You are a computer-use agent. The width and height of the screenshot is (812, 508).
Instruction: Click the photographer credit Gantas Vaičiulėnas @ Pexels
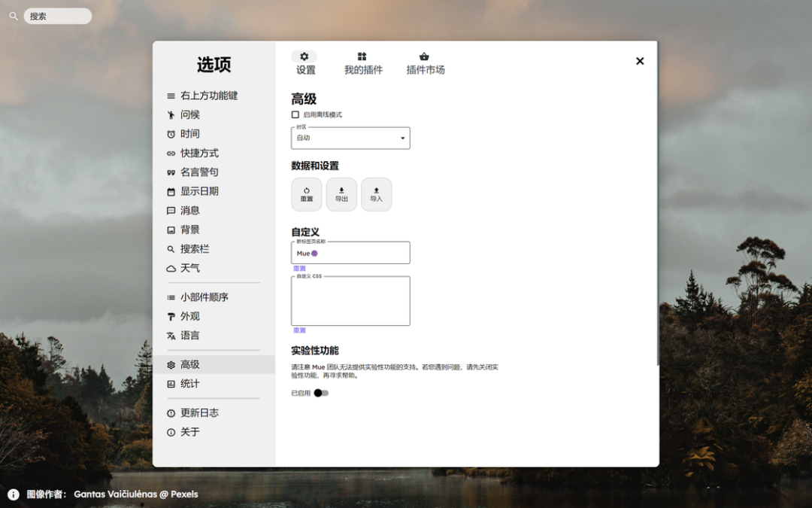(x=135, y=494)
